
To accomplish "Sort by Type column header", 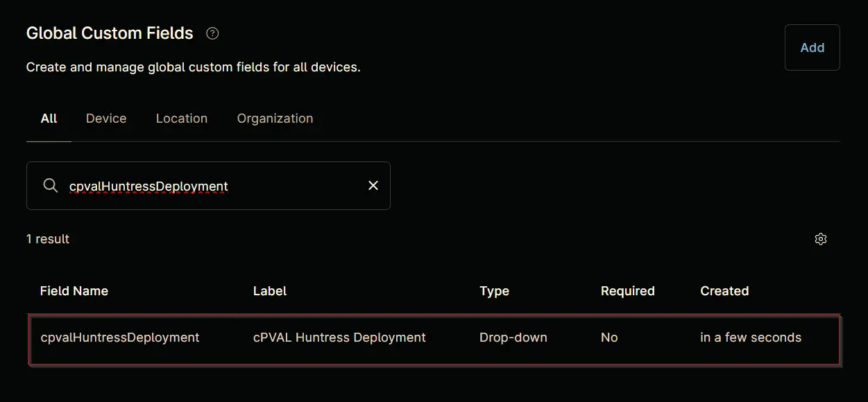I will [494, 291].
